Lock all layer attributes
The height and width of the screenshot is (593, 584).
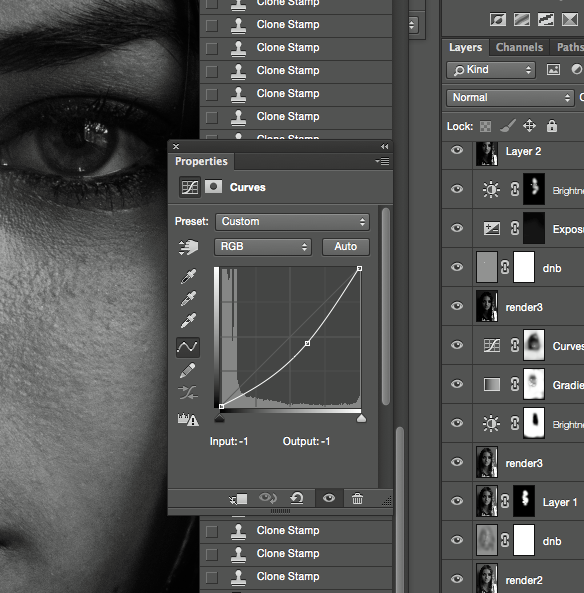pyautogui.click(x=552, y=126)
